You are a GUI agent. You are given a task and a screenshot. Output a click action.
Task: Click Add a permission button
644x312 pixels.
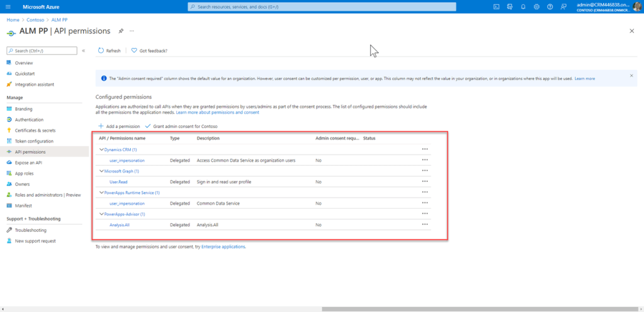pos(119,127)
